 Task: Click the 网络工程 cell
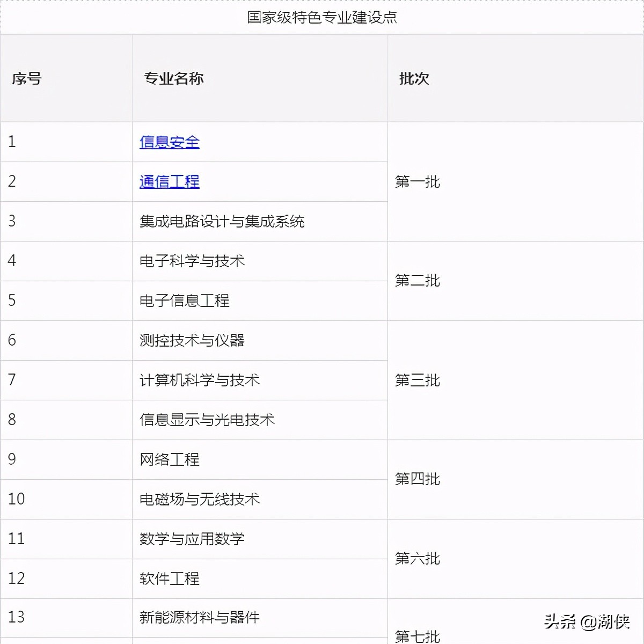click(169, 460)
